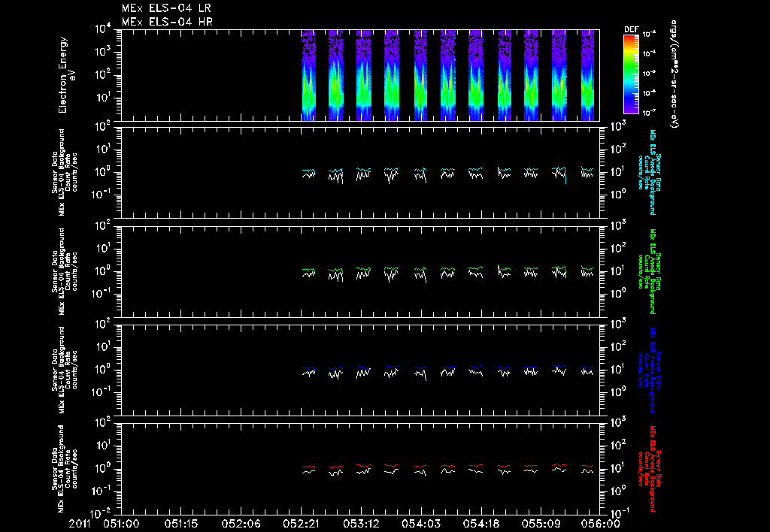Click the red trace segment above 052:21
Screen dimensions: 770x532
pyautogui.click(x=308, y=467)
